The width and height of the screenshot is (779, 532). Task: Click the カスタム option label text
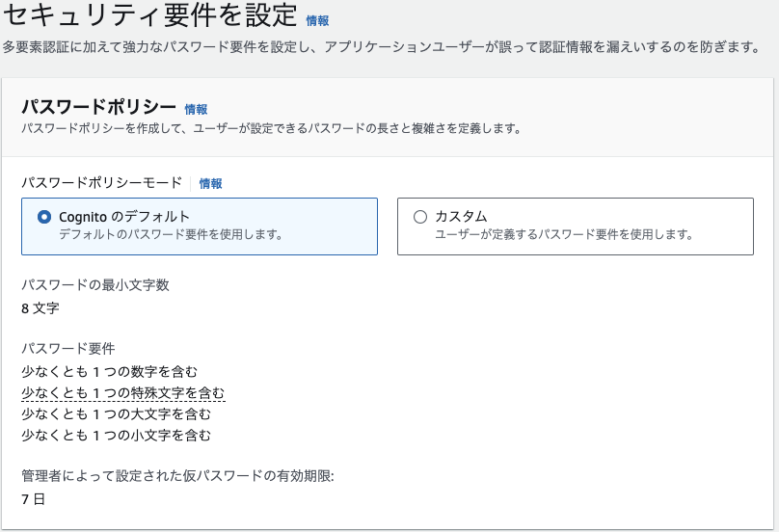pyautogui.click(x=461, y=217)
